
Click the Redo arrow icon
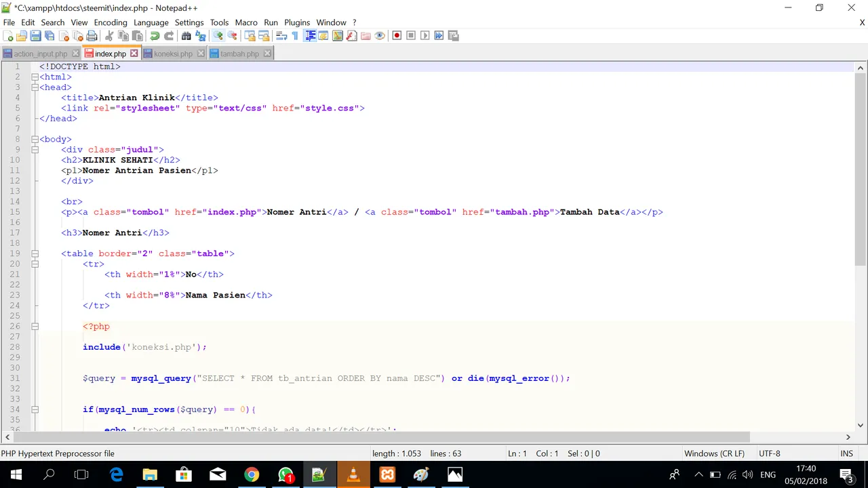[169, 36]
